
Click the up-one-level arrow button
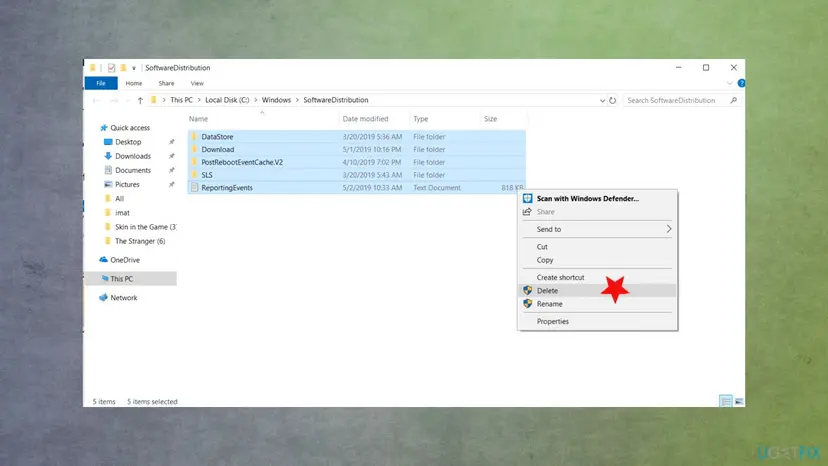(140, 100)
